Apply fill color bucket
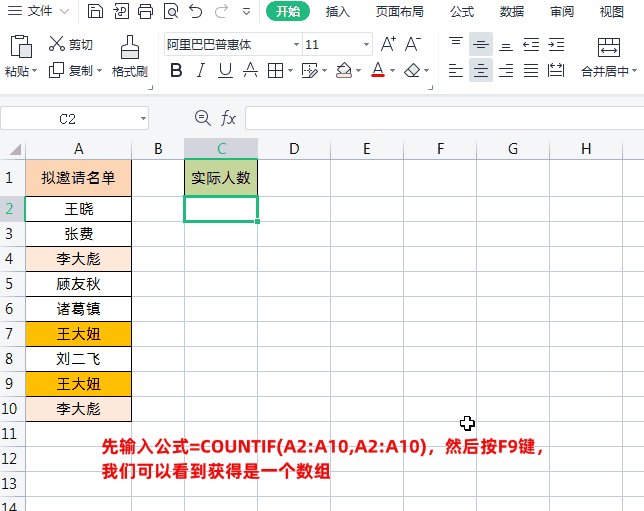 click(344, 71)
